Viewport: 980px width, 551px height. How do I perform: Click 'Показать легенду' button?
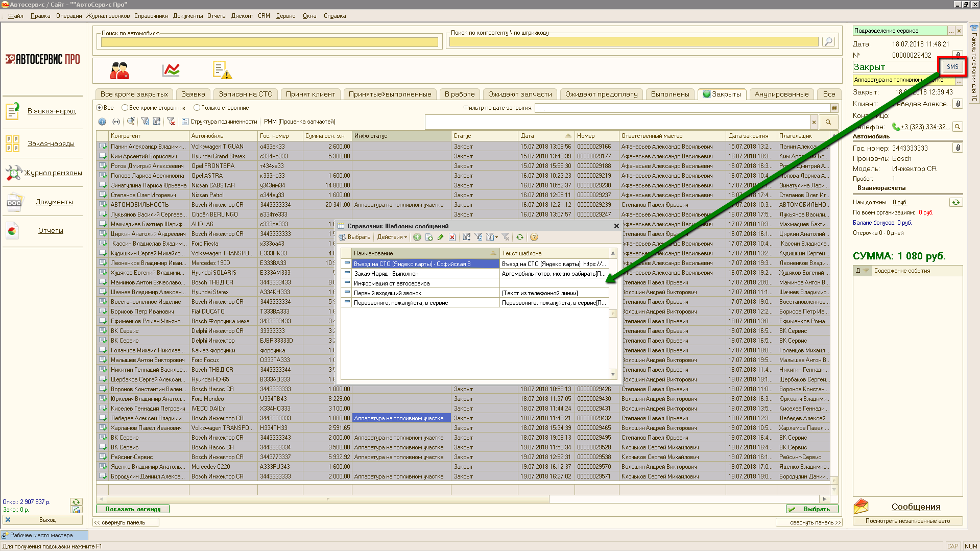point(133,509)
